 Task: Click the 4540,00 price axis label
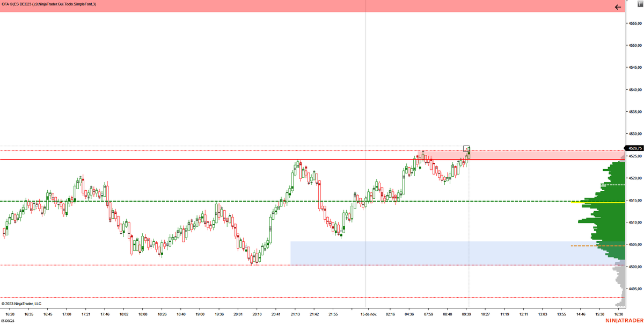[634, 90]
